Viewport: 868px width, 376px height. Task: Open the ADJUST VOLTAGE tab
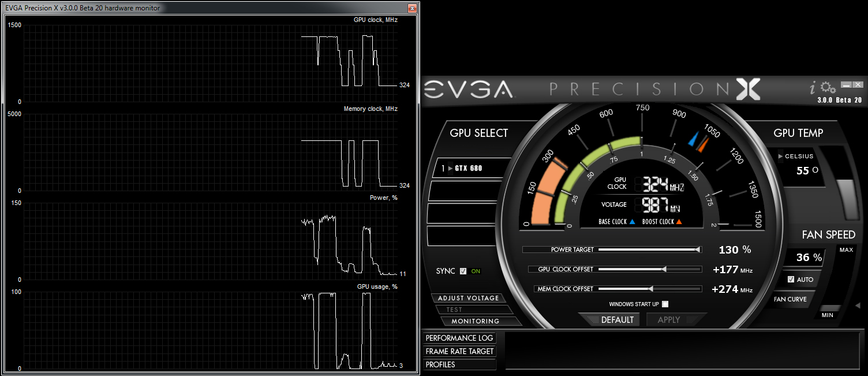pos(468,298)
